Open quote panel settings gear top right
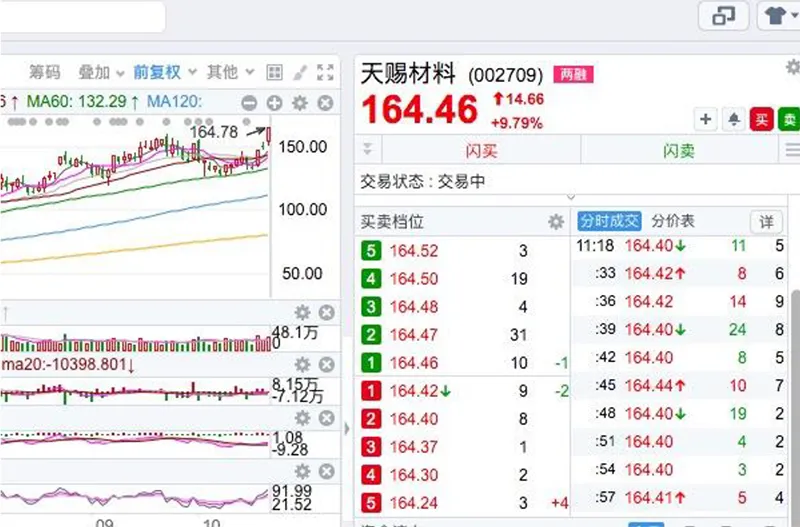The image size is (800, 527). pos(792,67)
